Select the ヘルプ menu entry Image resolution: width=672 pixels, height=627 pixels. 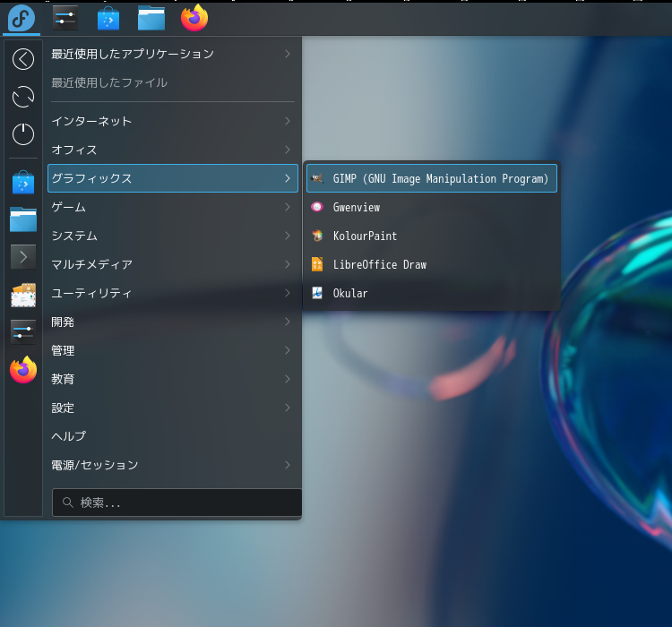pos(173,436)
